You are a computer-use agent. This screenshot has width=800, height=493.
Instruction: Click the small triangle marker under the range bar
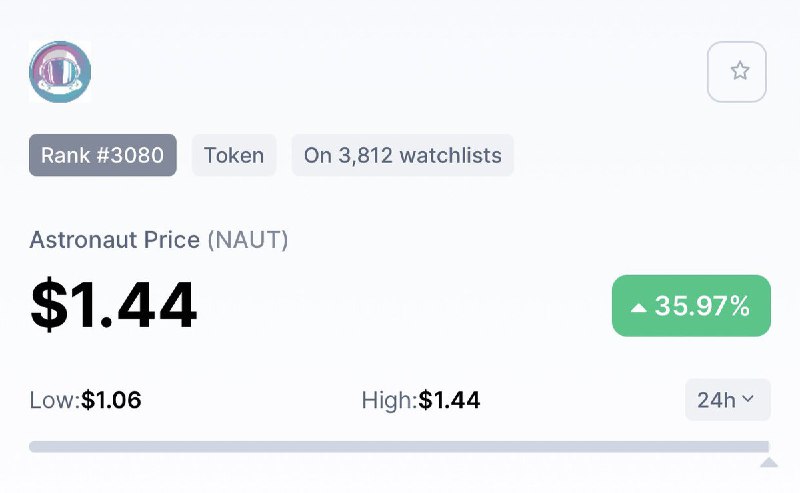pos(768,462)
